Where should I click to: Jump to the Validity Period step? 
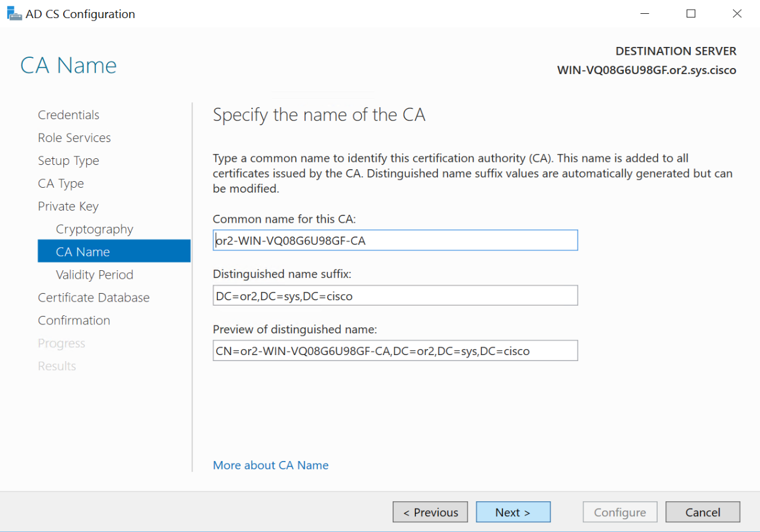click(95, 275)
